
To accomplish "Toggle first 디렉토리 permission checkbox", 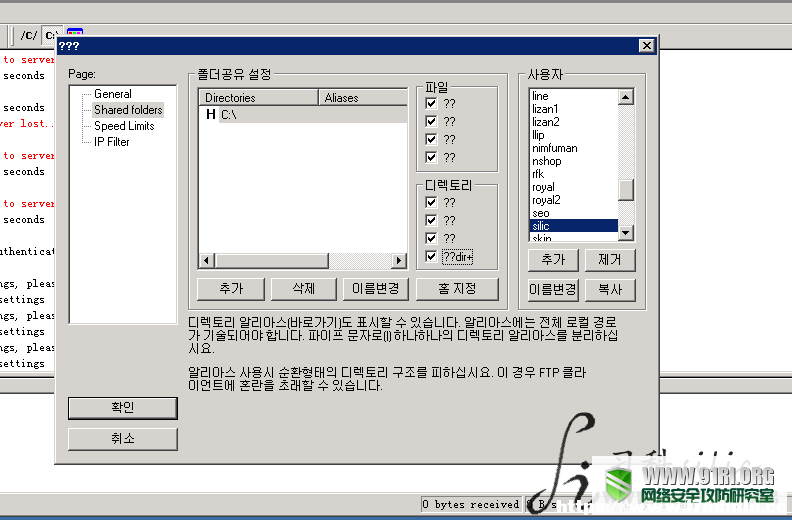I will click(431, 202).
